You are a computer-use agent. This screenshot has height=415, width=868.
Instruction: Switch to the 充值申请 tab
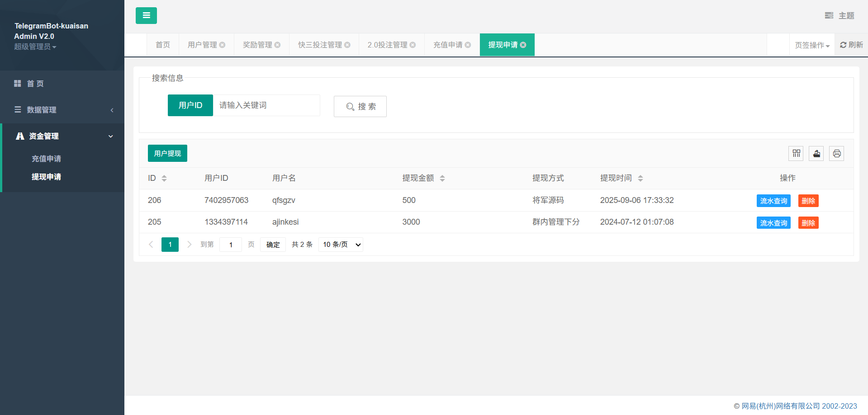(447, 45)
